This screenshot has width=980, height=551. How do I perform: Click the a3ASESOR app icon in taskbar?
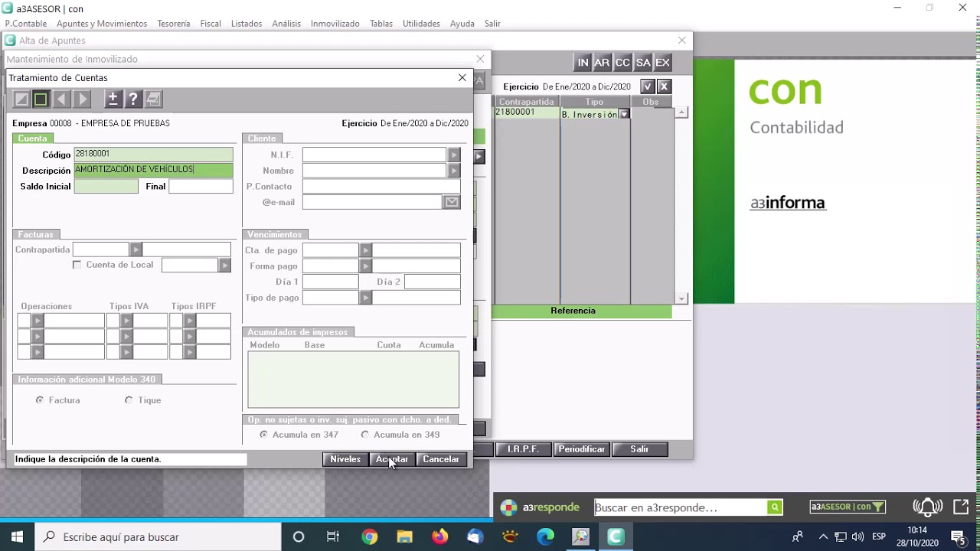click(x=616, y=537)
